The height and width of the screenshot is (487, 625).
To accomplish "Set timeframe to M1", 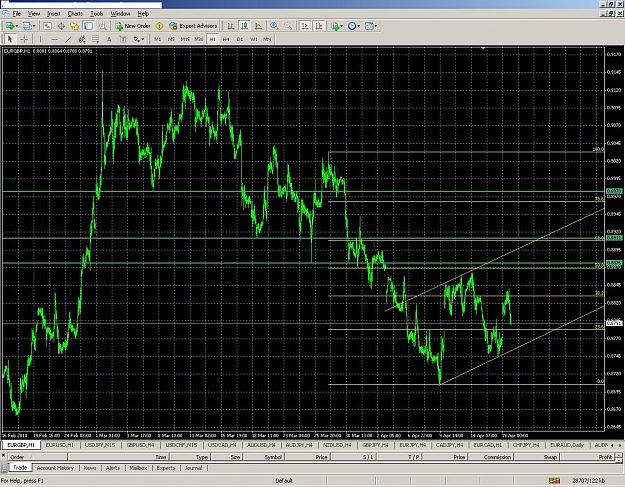I will (x=157, y=39).
